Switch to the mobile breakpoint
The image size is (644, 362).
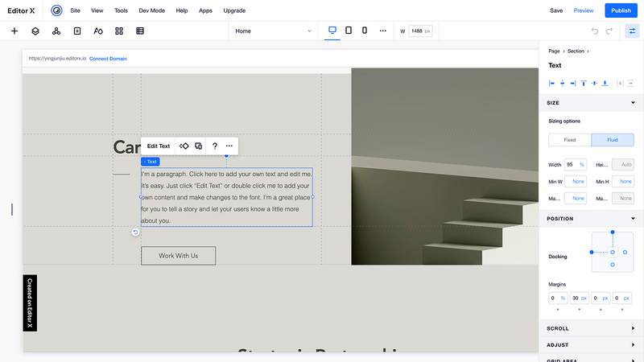365,31
